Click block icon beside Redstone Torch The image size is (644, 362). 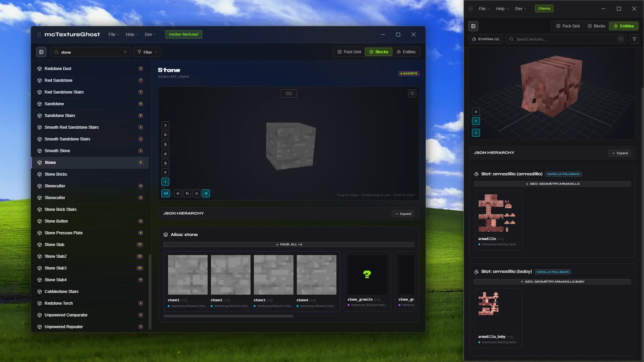click(40, 303)
